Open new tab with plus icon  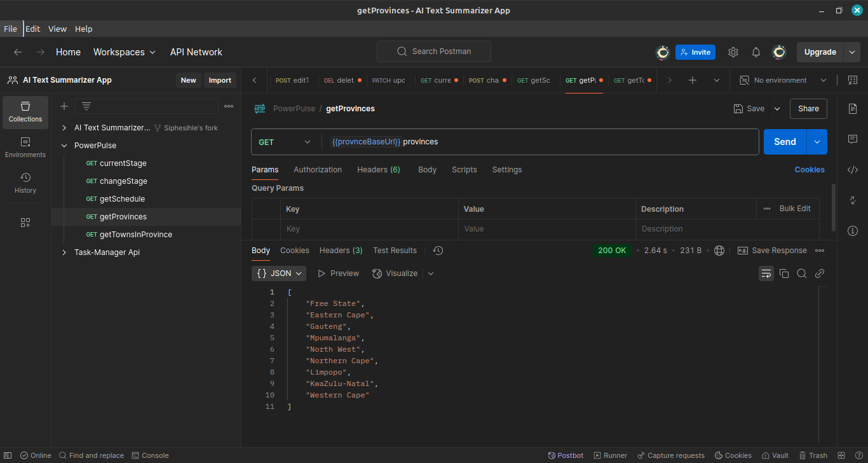tap(693, 80)
